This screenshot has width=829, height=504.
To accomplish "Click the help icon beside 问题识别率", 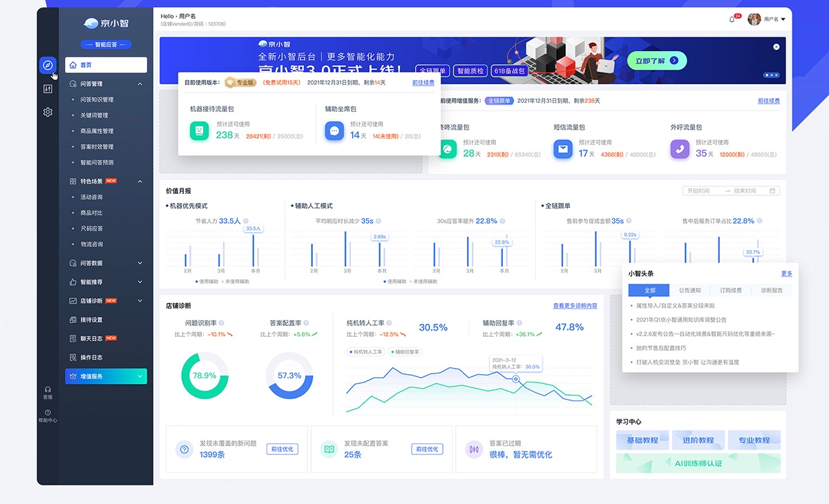I will point(221,322).
